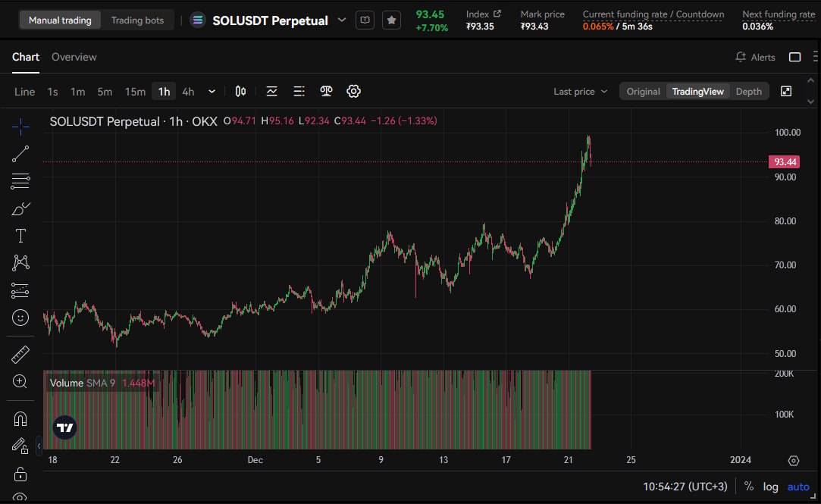
Task: Select the 5m timeframe
Action: 105,92
